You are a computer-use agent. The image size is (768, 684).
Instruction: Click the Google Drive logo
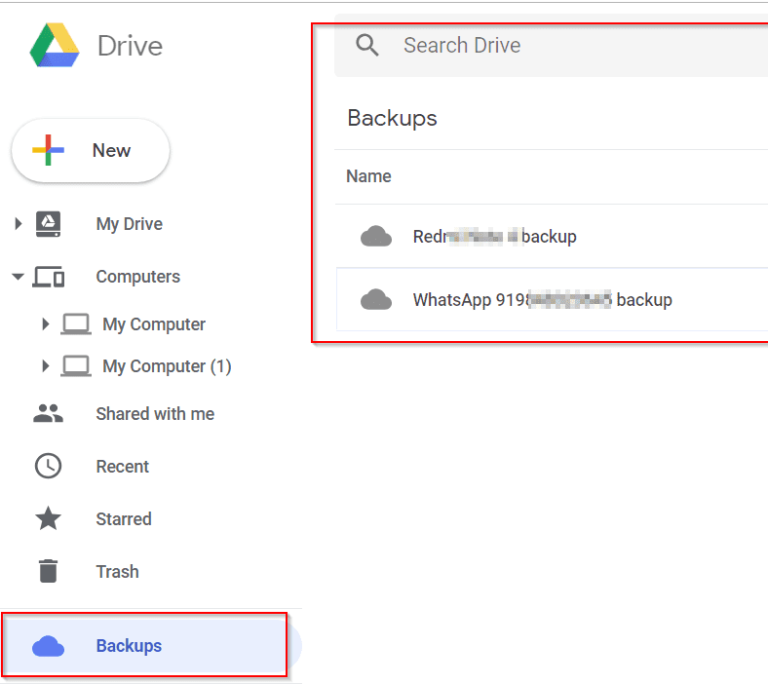point(54,45)
